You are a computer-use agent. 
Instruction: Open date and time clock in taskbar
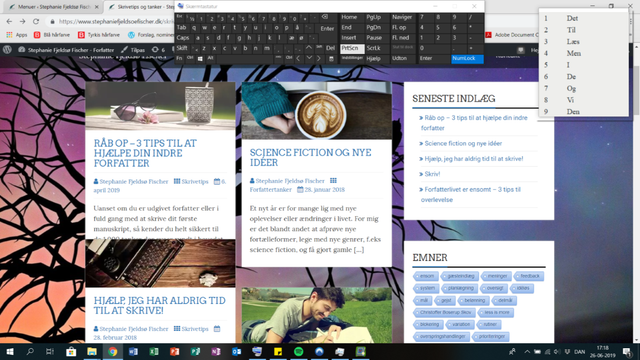(602, 351)
